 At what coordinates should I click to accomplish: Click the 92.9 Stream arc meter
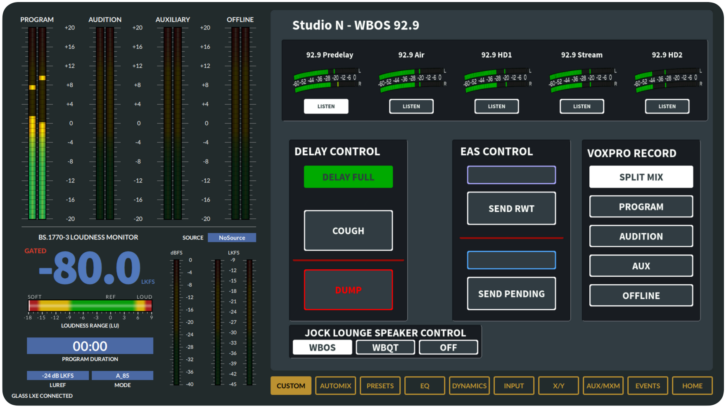click(582, 80)
